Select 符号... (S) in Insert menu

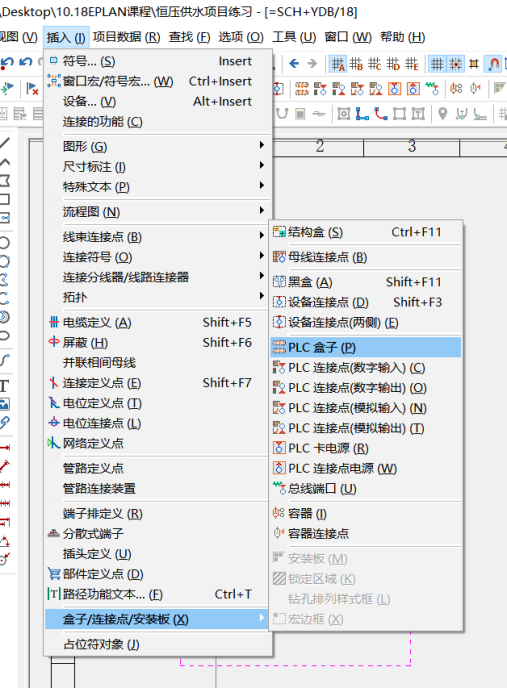(x=158, y=61)
